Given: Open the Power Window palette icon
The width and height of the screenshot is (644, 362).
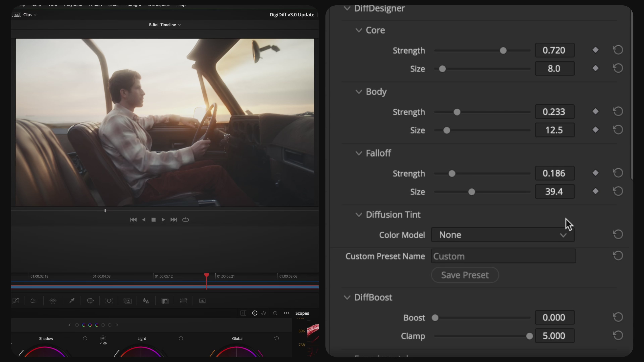Looking at the screenshot, I should coord(90,300).
